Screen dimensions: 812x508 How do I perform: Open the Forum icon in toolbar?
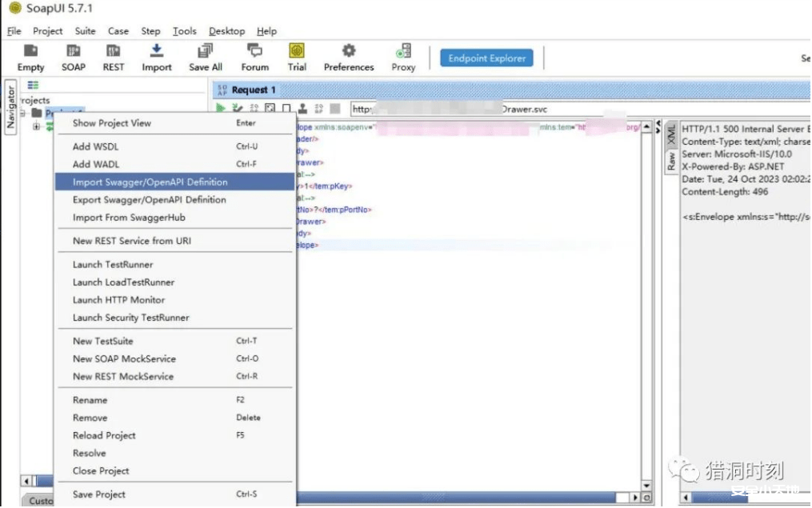(x=254, y=52)
